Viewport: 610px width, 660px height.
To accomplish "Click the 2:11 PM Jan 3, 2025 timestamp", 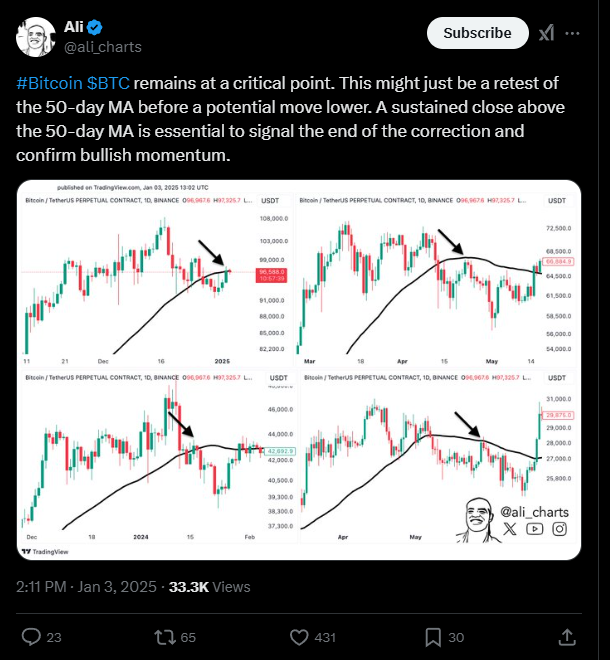I will tap(86, 587).
